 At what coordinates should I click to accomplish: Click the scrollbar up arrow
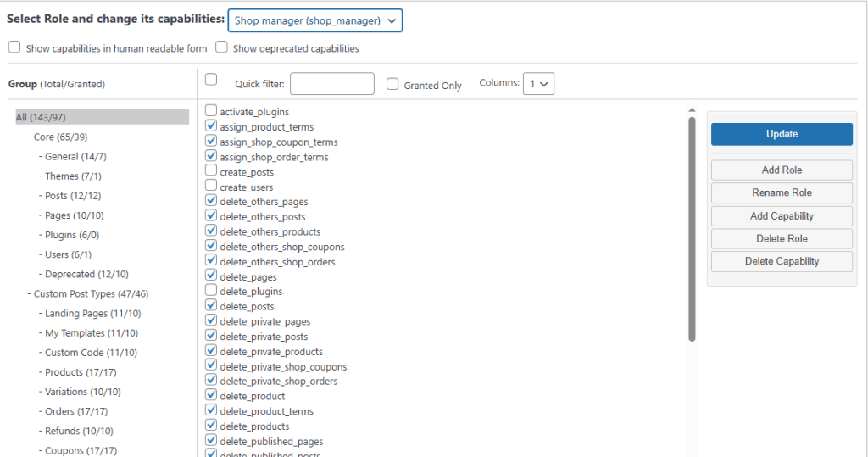(x=692, y=110)
